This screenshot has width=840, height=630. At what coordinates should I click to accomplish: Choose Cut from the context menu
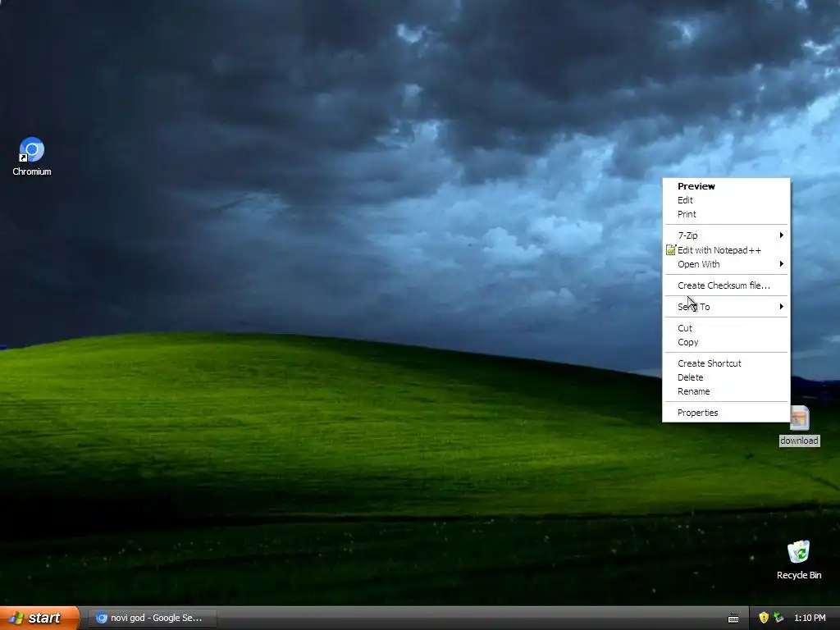point(726,328)
